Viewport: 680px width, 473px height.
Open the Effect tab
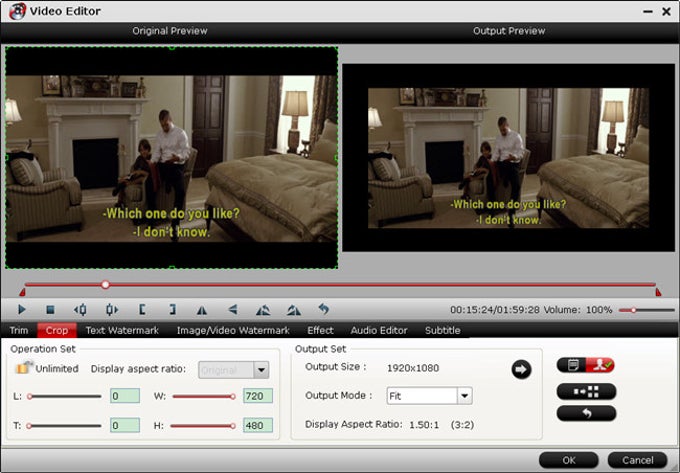320,330
